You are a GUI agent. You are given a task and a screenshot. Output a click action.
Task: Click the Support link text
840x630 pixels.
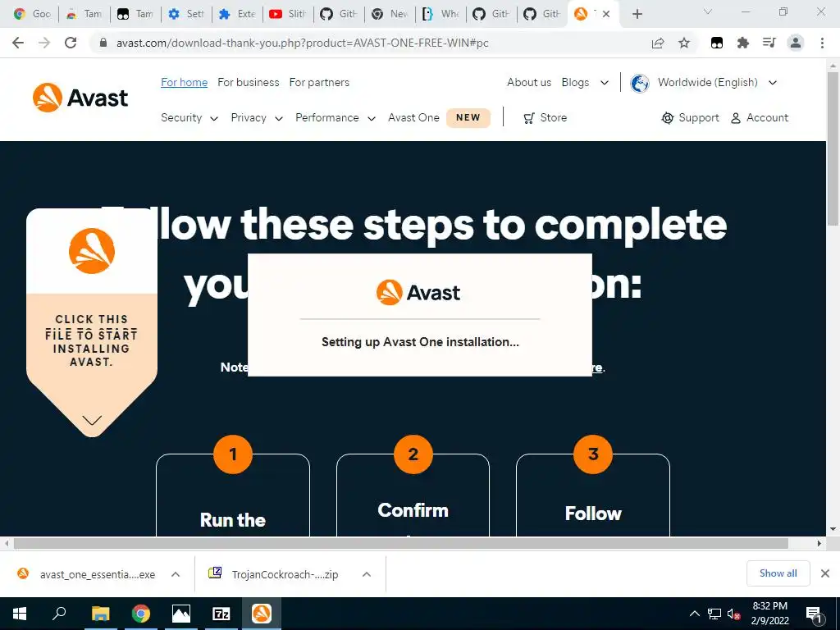[x=699, y=118]
